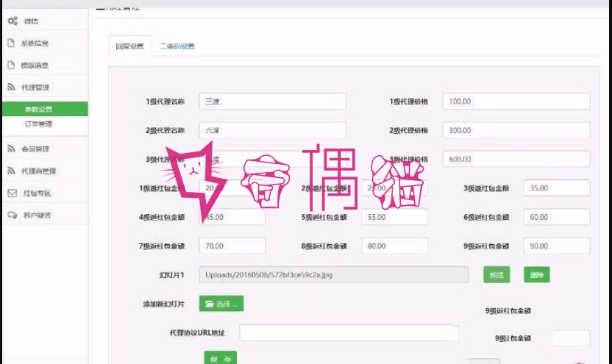This screenshot has height=364, width=612.
Task: Click the 2级代理价格 field showing 300.00
Action: (x=516, y=130)
